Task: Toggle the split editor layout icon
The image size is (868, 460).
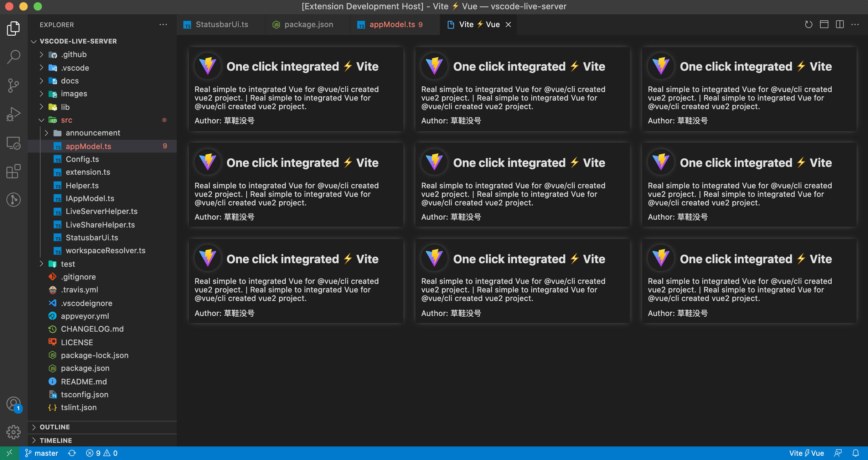Action: [x=840, y=25]
